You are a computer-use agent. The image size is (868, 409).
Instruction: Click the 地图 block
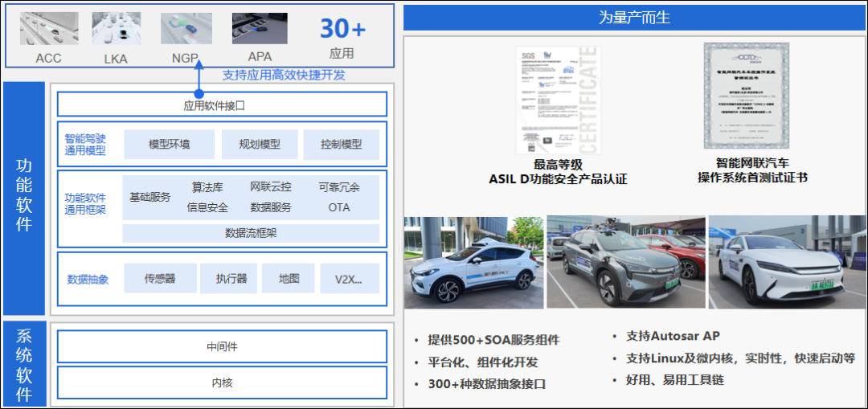(x=289, y=279)
